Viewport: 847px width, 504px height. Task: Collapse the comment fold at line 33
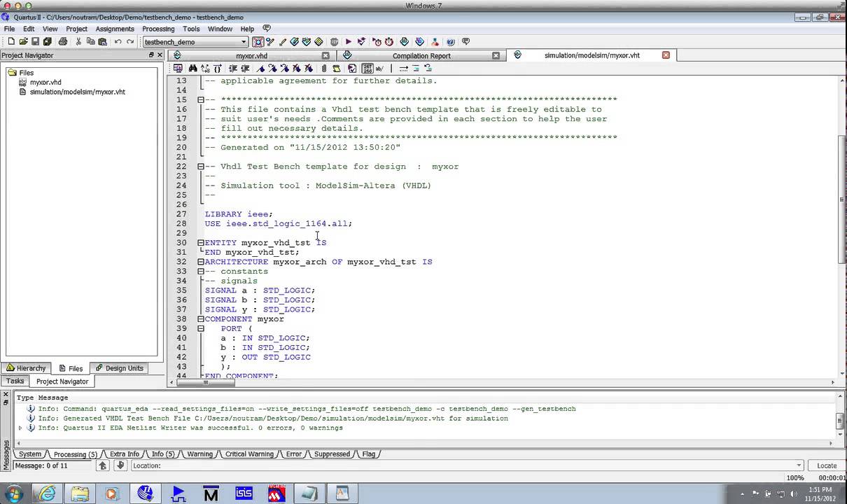coord(201,272)
